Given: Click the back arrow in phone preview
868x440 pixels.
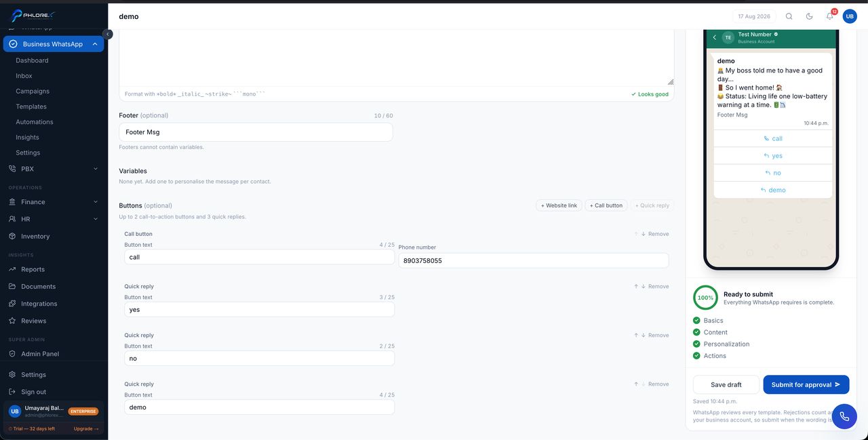Looking at the screenshot, I should [715, 38].
